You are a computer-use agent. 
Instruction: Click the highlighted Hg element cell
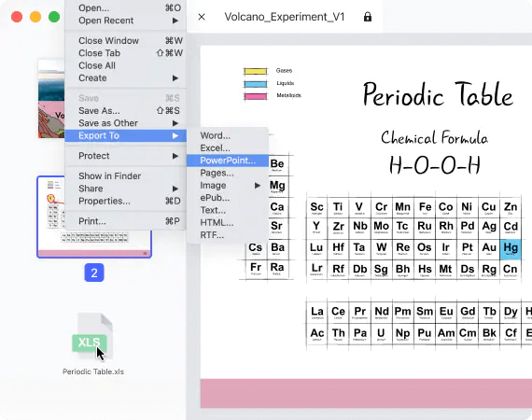511,248
